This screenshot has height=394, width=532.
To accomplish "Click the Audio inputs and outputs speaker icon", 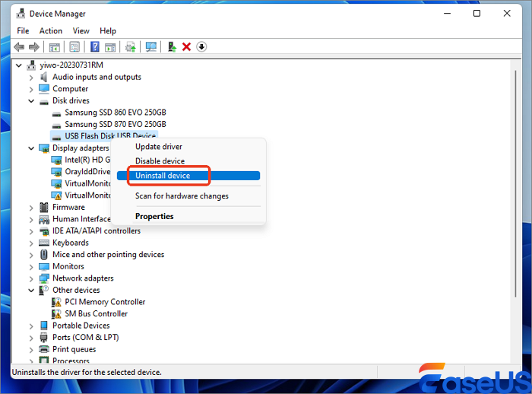I will (44, 77).
